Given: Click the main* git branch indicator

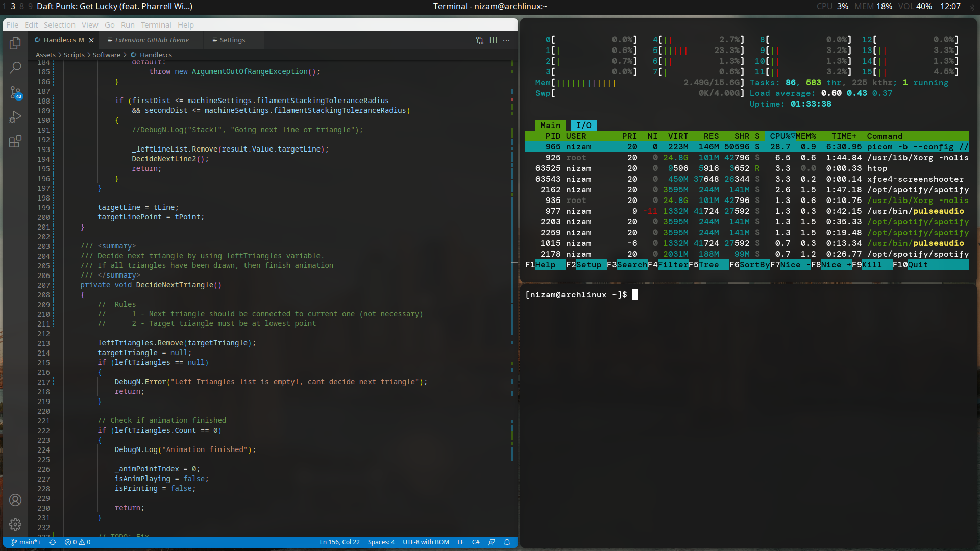Looking at the screenshot, I should (26, 542).
